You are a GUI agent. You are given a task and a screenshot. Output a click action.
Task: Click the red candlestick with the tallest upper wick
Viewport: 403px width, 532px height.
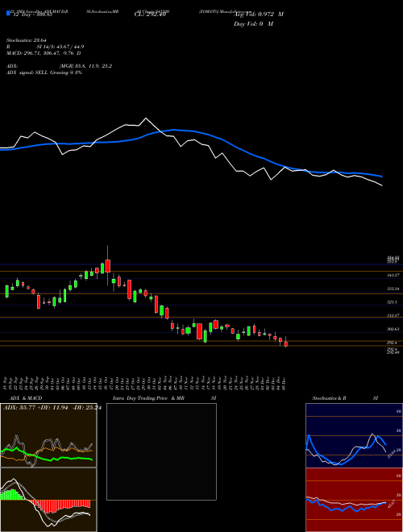(108, 266)
